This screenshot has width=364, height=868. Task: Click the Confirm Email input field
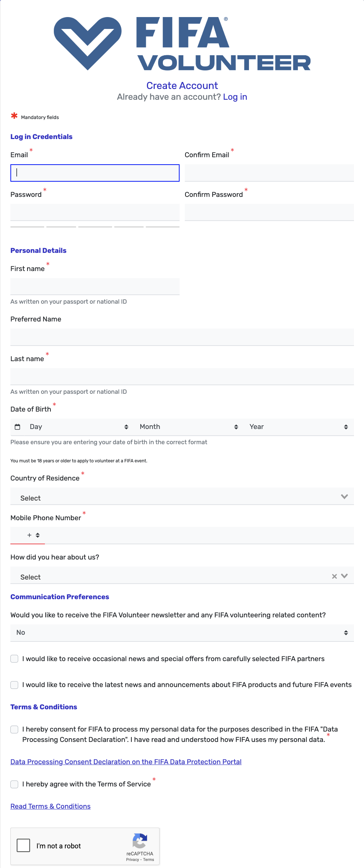[269, 173]
